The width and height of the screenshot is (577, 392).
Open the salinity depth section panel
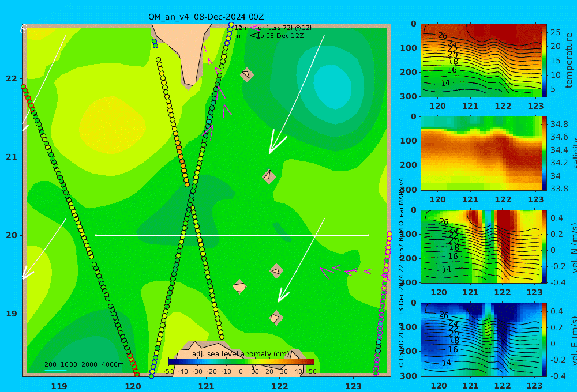pyautogui.click(x=482, y=153)
